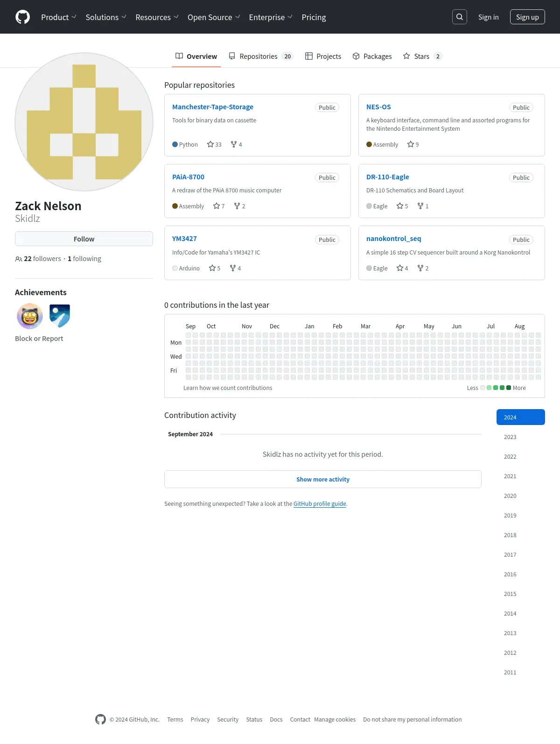The width and height of the screenshot is (560, 744).
Task: Click the search magnifier icon in header
Action: 460,17
